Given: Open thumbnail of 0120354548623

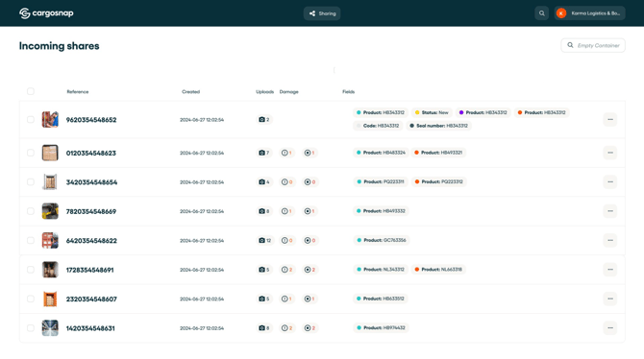Looking at the screenshot, I should click(x=50, y=153).
